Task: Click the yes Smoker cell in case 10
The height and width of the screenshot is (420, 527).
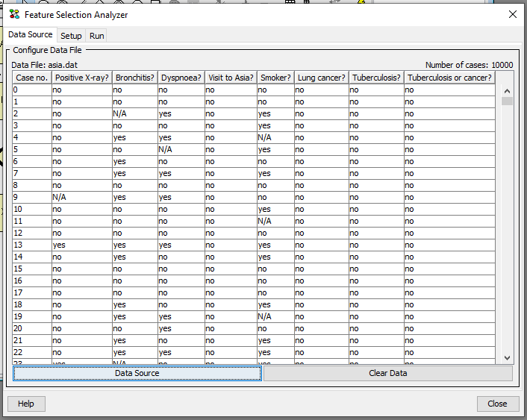Action: point(275,209)
